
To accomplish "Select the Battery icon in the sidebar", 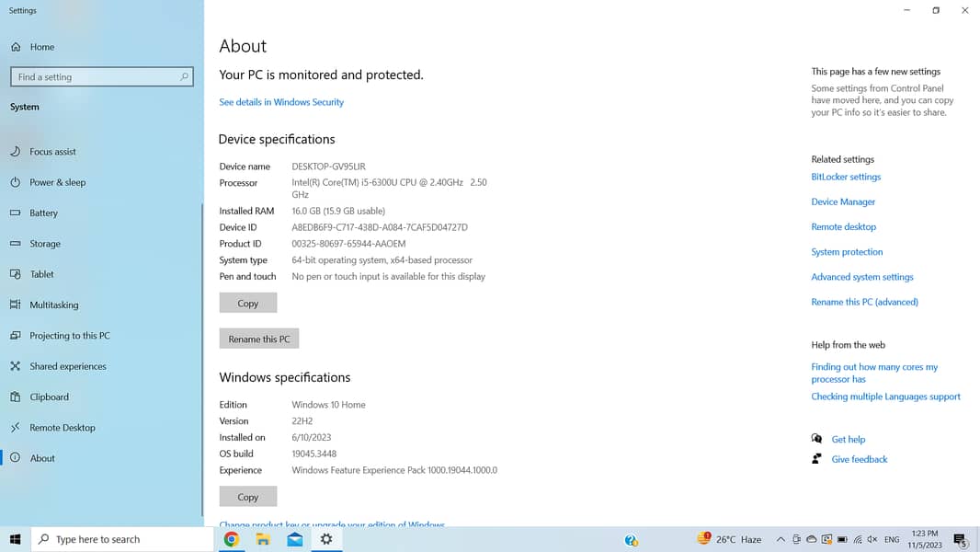I will 16,213.
